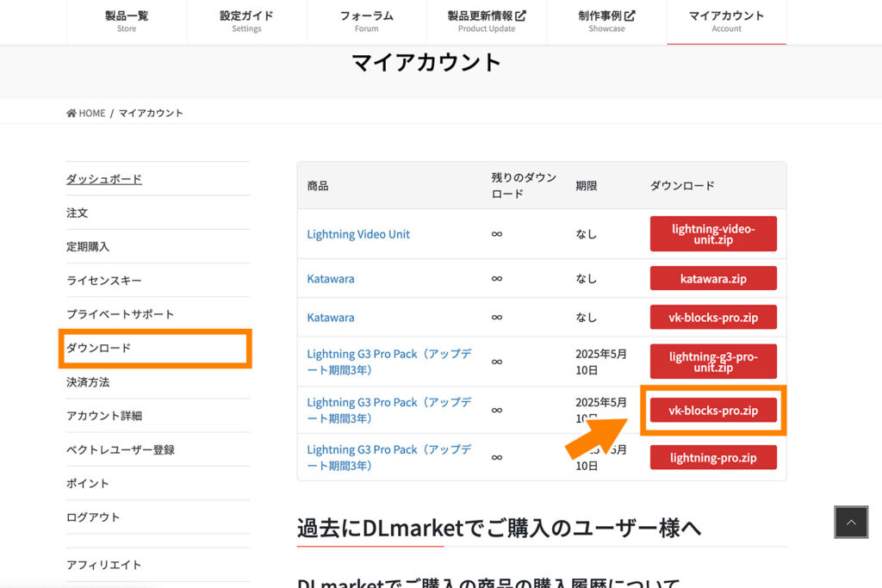
Task: Open the 決済方法 payment methods page
Action: [x=90, y=381]
